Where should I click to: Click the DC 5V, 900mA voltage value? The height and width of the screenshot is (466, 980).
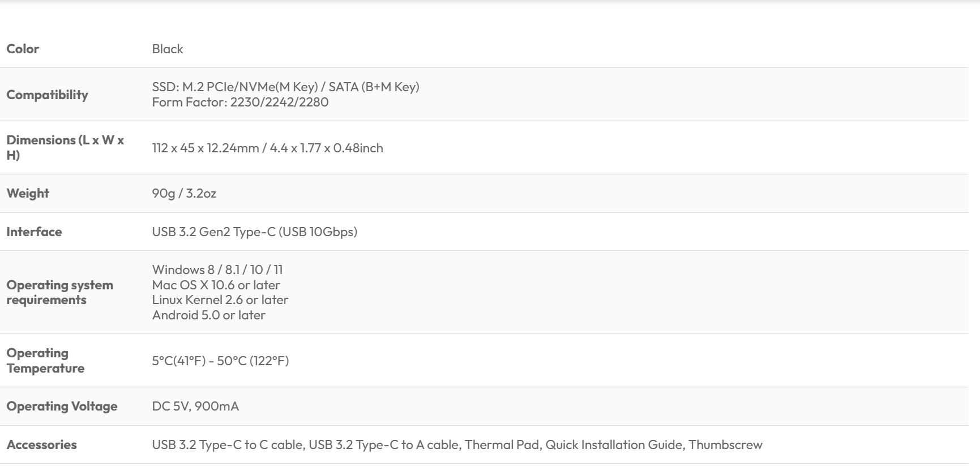click(x=195, y=406)
